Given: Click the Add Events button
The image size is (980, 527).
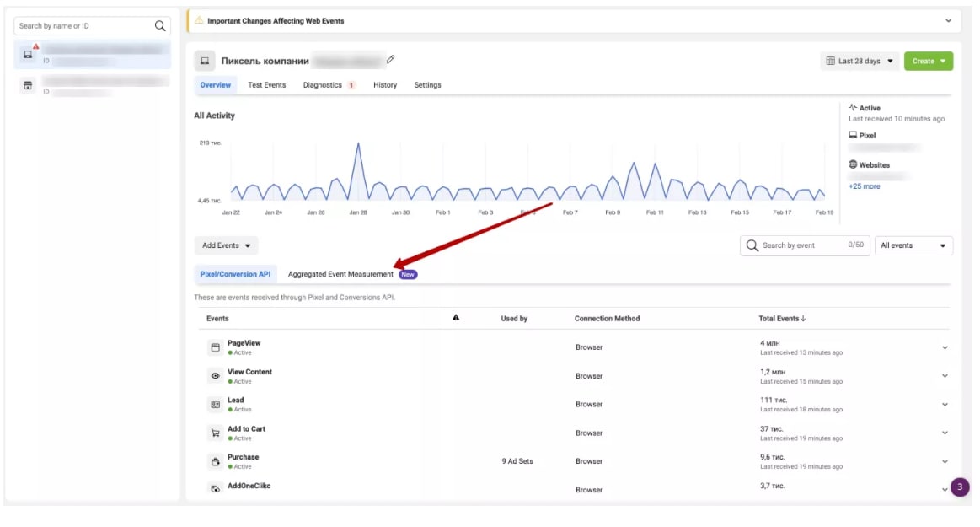Looking at the screenshot, I should 226,245.
